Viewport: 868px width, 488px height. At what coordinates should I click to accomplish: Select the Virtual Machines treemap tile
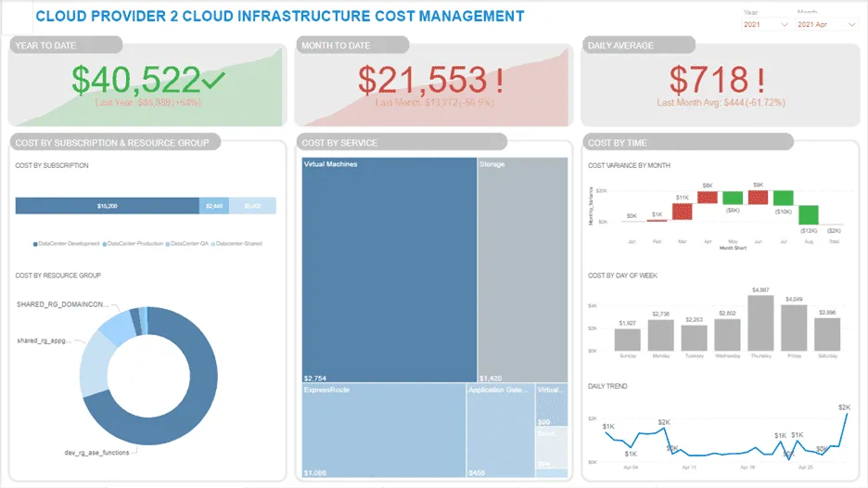[x=389, y=269]
